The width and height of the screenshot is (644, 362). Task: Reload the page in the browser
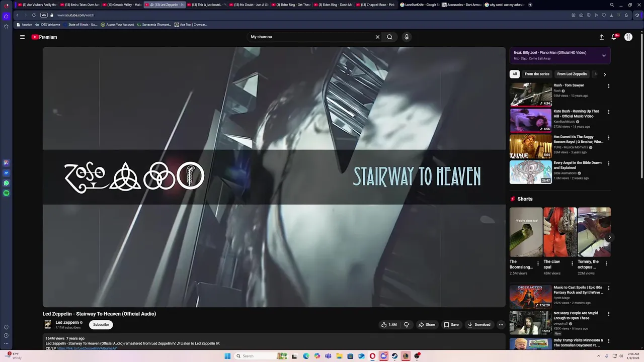click(x=34, y=15)
